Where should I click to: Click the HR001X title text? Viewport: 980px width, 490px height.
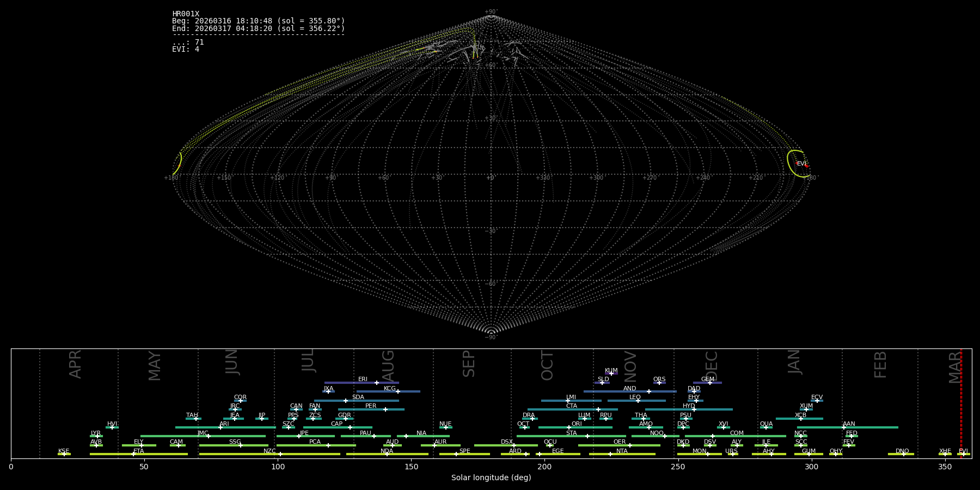186,14
